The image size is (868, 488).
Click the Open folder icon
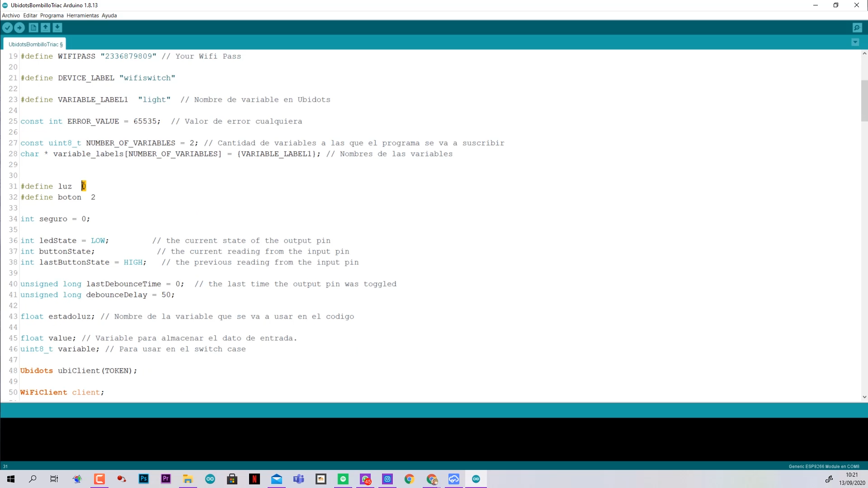tap(46, 28)
